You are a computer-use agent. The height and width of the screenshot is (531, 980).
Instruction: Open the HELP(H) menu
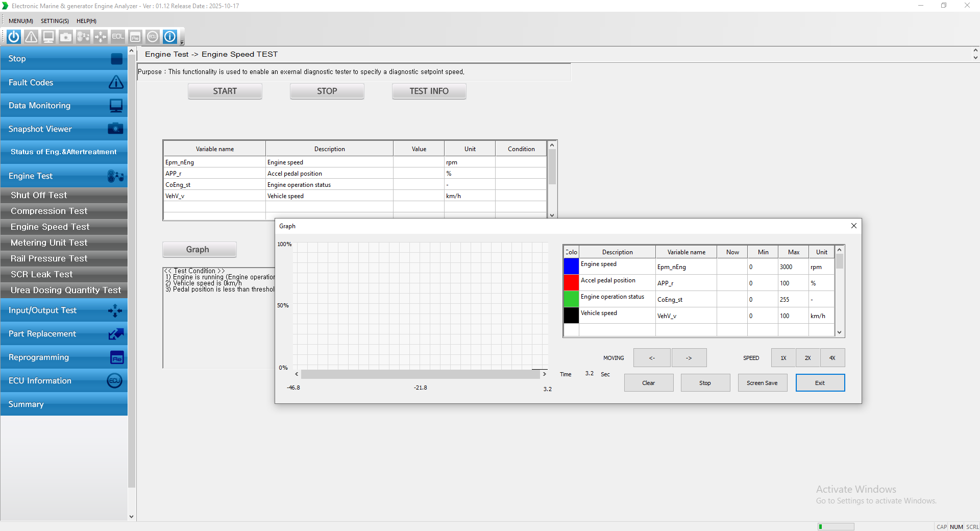click(x=86, y=21)
